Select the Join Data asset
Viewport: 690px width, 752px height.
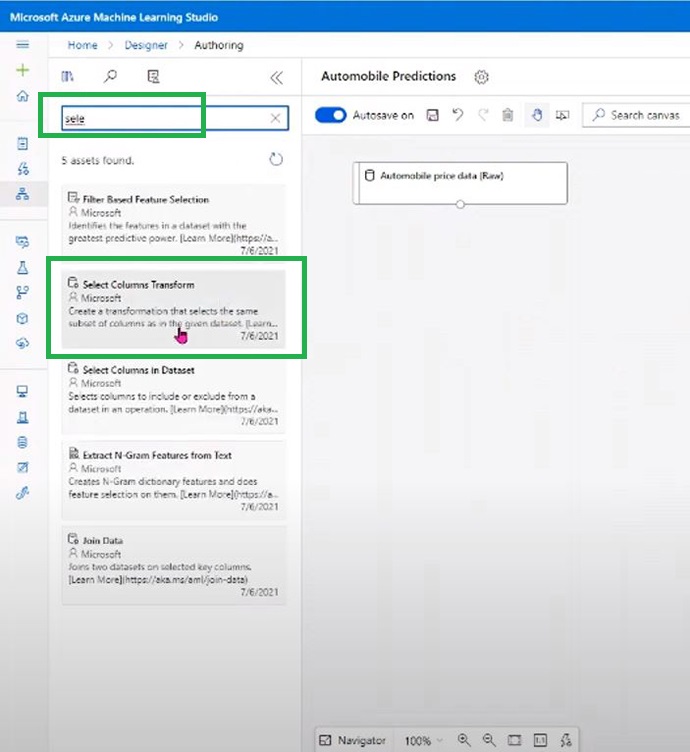coord(174,565)
